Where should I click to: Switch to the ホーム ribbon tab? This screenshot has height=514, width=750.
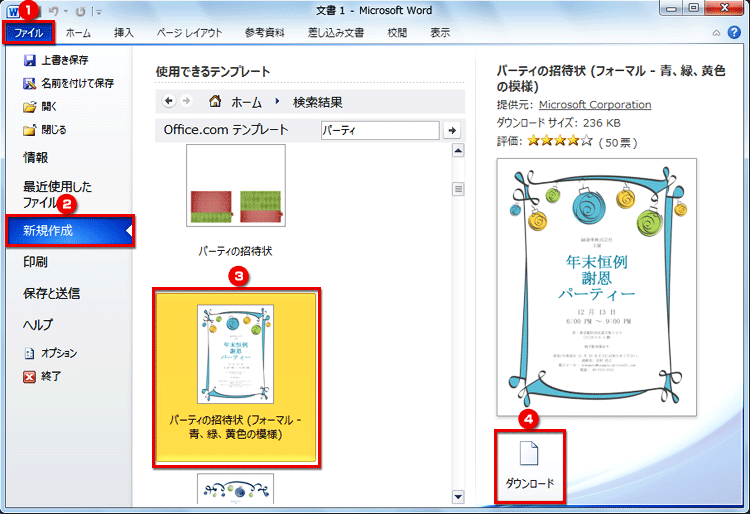tap(78, 33)
